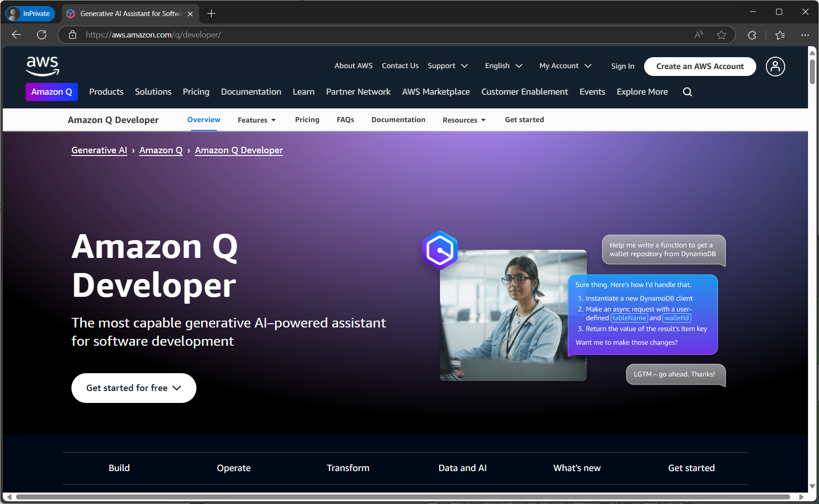Click the vertical scrollbar up arrow
819x504 pixels.
(x=812, y=53)
